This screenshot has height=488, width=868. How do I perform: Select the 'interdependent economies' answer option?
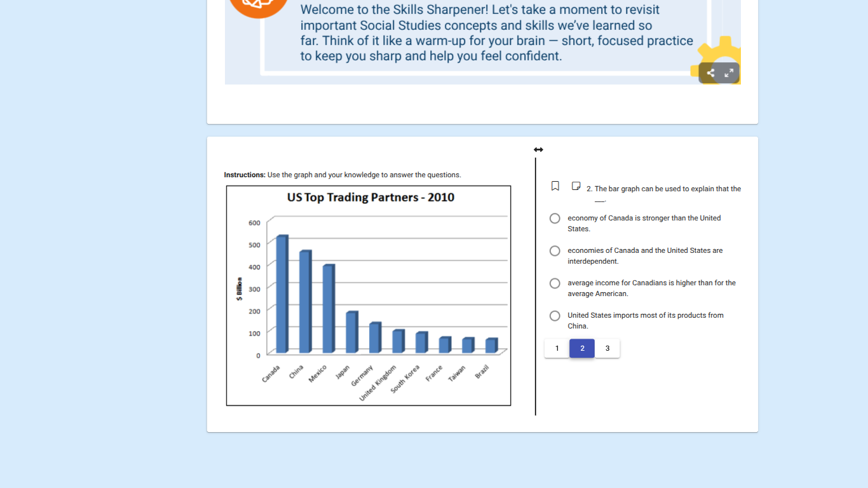[555, 250]
